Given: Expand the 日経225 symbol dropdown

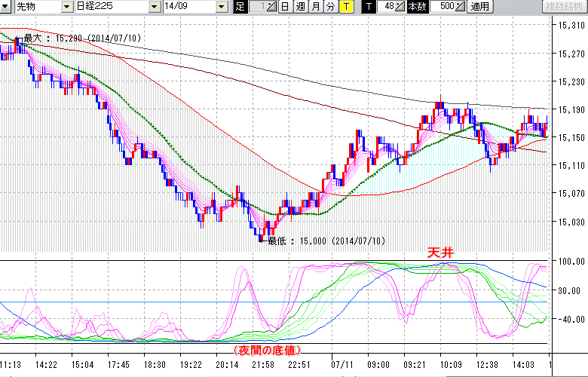Looking at the screenshot, I should (x=155, y=7).
